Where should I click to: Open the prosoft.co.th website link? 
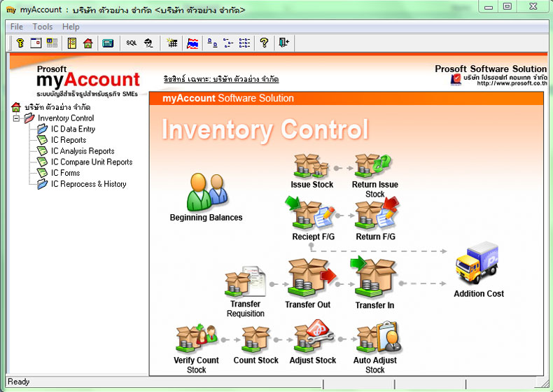pos(512,83)
